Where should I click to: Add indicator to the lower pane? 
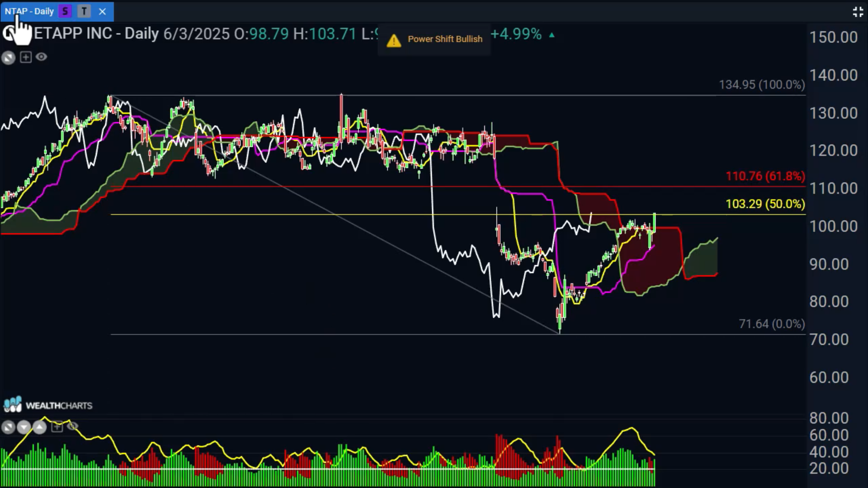pos(57,427)
